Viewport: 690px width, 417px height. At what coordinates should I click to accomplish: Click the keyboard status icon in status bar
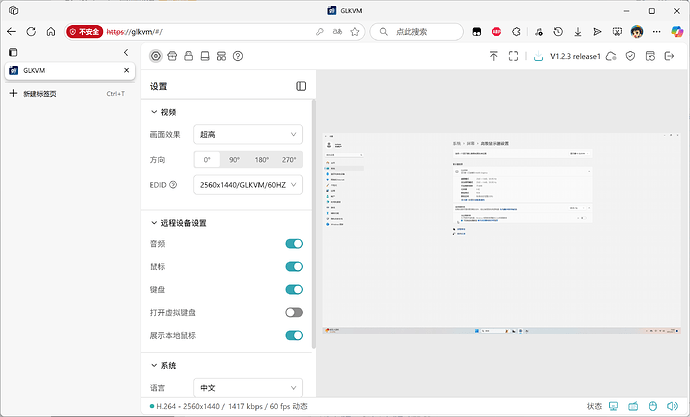[x=632, y=406]
